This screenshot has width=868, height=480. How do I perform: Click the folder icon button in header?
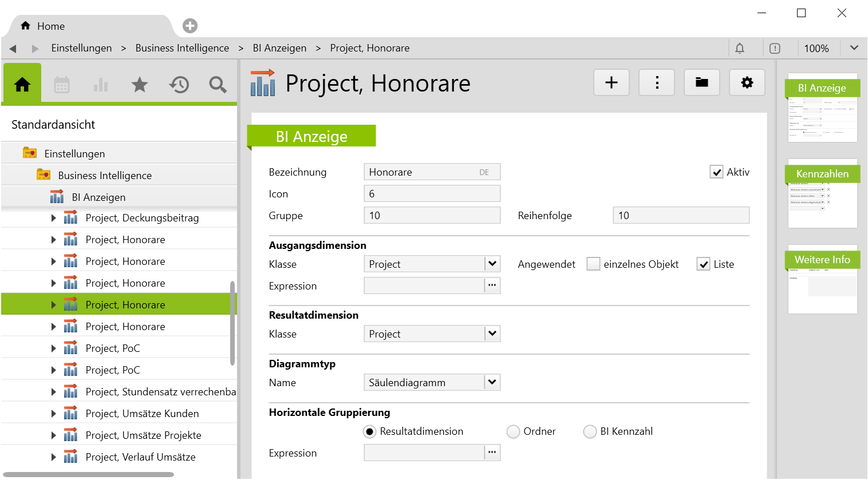tap(702, 83)
